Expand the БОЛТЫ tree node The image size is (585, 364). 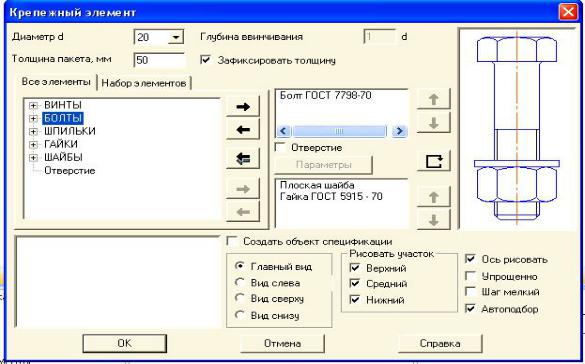(x=34, y=119)
